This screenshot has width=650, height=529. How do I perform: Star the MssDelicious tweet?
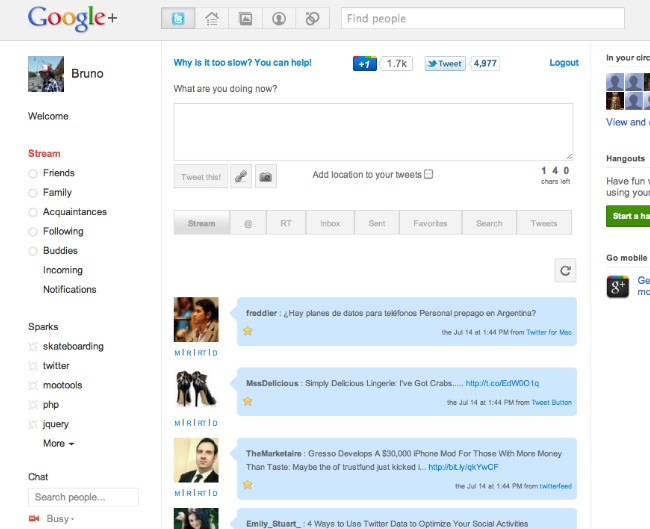pyautogui.click(x=247, y=401)
